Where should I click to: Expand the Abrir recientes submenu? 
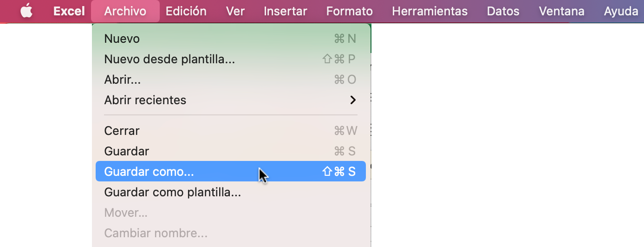pos(145,100)
